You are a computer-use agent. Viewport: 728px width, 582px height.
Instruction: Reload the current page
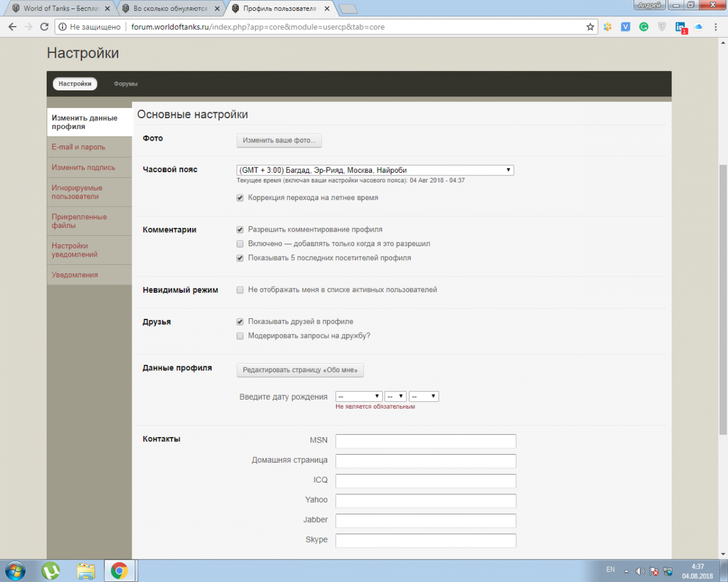click(x=44, y=27)
